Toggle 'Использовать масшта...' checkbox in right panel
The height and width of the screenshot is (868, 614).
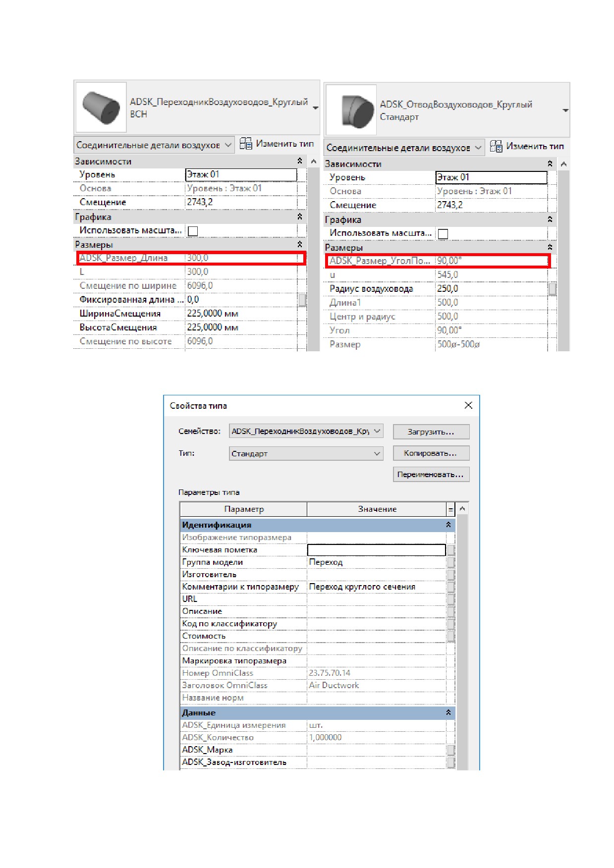coord(443,234)
